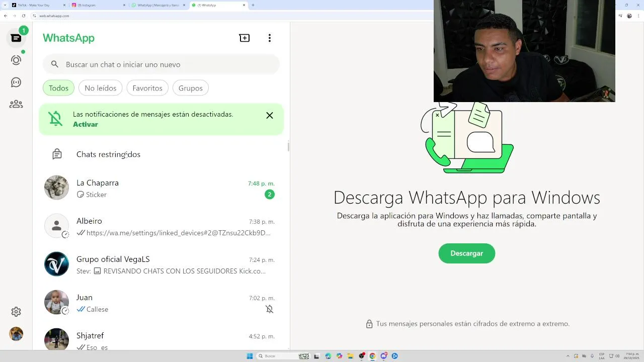Click the lock icon beside the encryption notice
The height and width of the screenshot is (362, 644).
click(369, 324)
